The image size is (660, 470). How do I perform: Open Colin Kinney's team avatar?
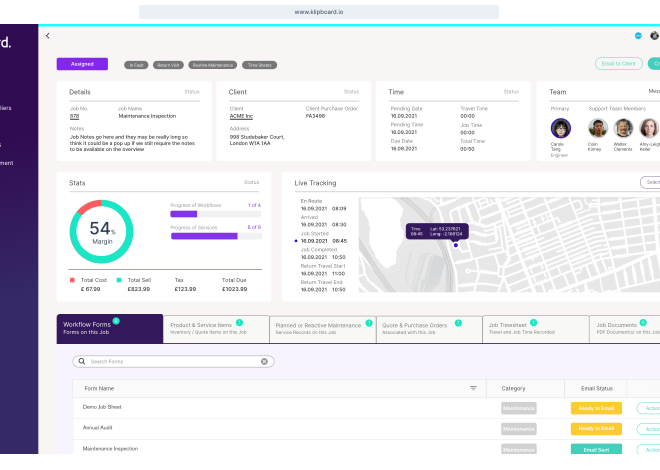click(598, 128)
